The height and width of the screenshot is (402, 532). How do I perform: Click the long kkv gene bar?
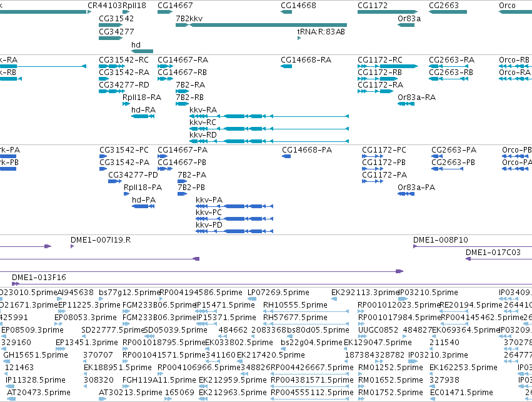268,25
